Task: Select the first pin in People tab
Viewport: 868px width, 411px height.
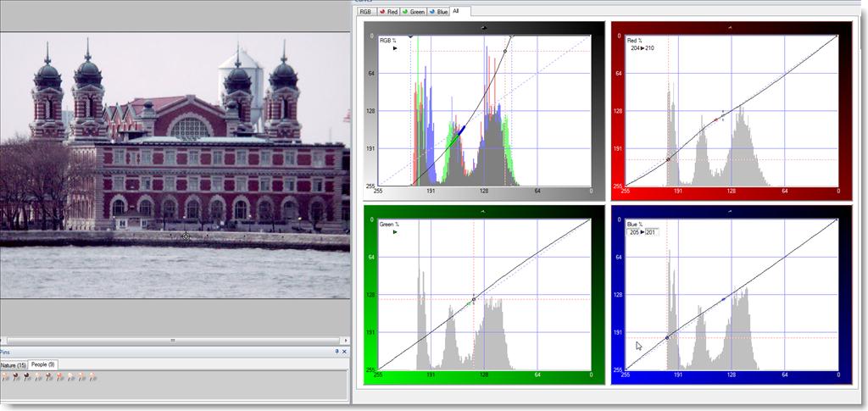Action: coord(5,377)
